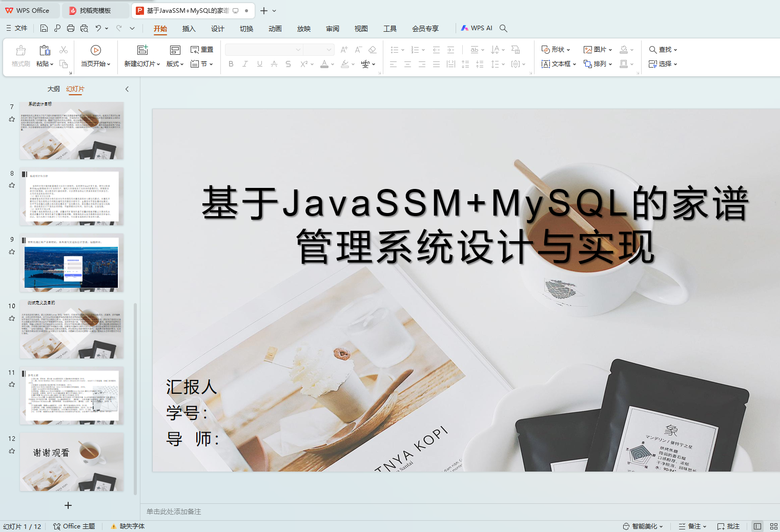Click the Select (选择) button
Image resolution: width=780 pixels, height=532 pixels.
click(663, 64)
